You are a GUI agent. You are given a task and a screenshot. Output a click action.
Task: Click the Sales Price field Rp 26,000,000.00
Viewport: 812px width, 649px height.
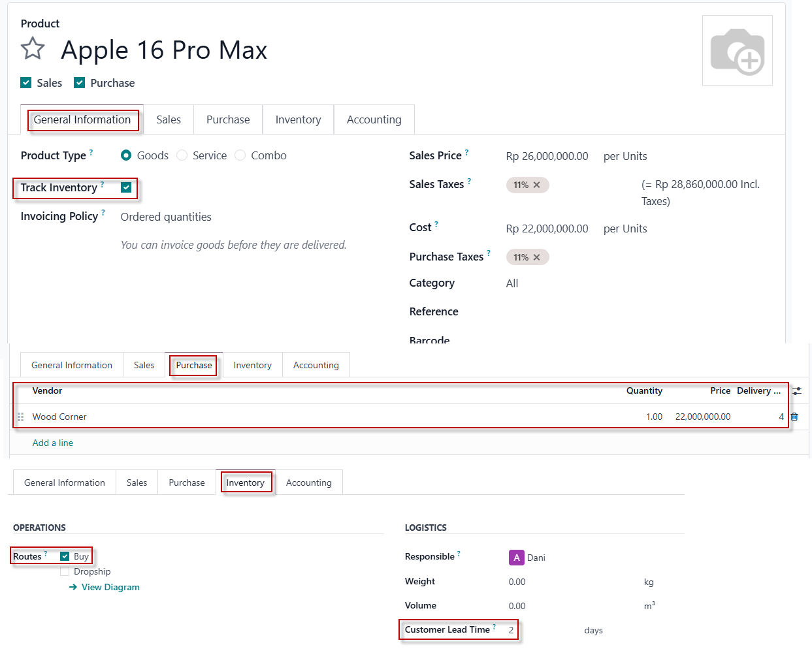click(x=547, y=156)
